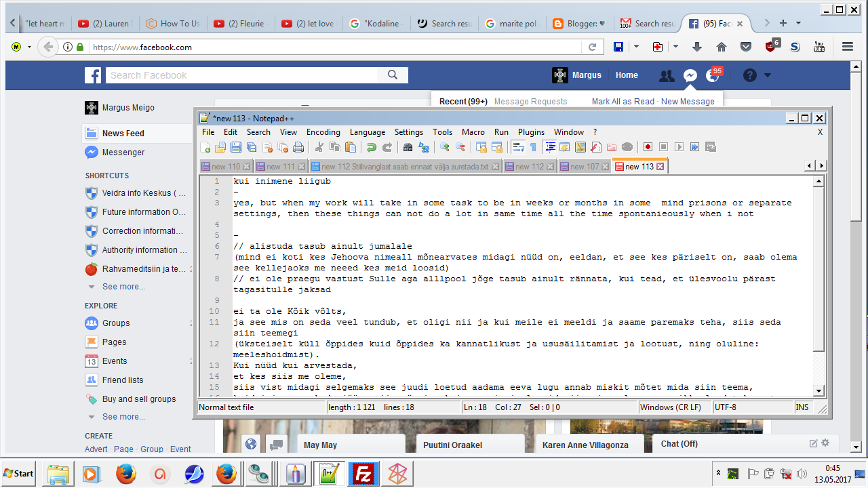868x488 pixels.
Task: Click the green Undo arrow in Notepad++
Action: tap(371, 147)
